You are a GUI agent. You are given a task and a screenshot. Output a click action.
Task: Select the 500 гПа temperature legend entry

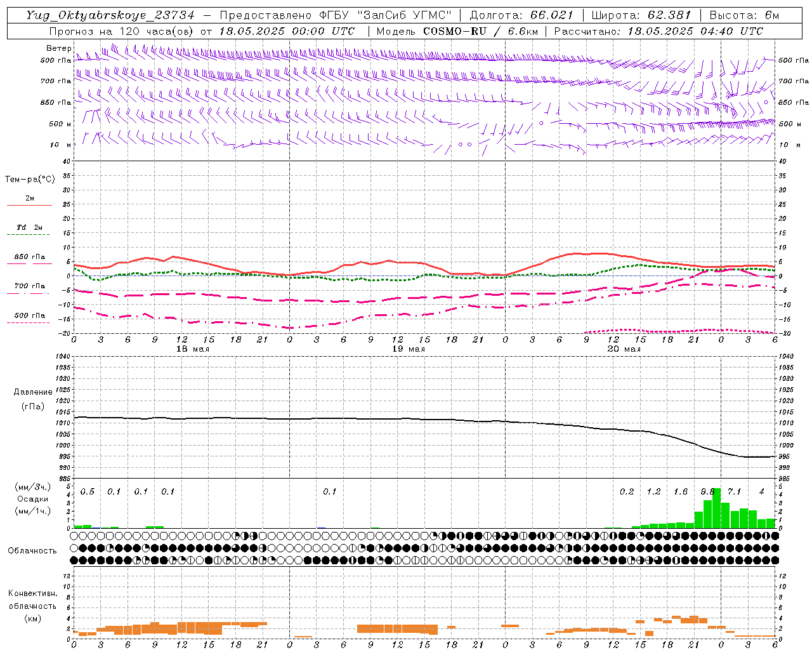(30, 315)
